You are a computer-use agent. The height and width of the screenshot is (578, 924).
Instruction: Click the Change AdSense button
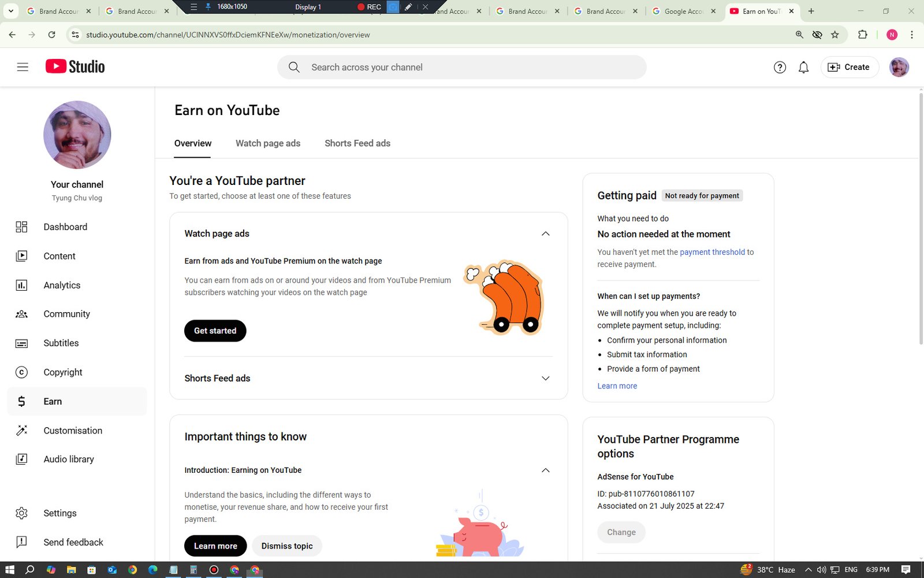click(621, 532)
